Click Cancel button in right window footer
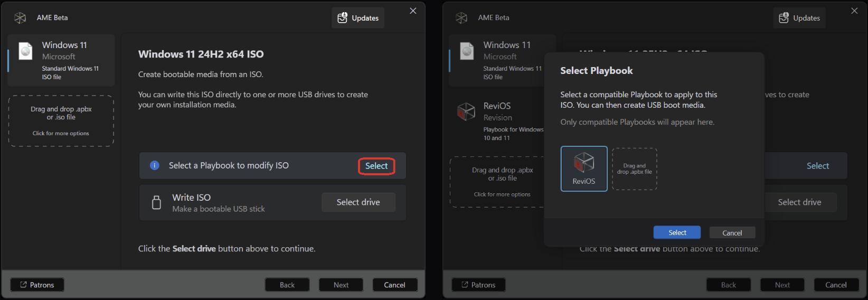 [x=836, y=285]
